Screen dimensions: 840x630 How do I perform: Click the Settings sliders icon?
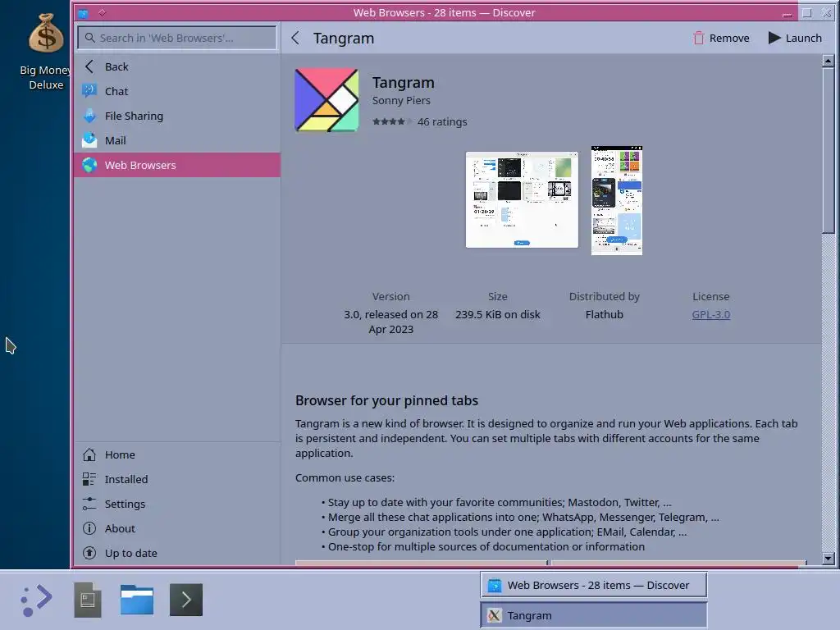point(89,504)
